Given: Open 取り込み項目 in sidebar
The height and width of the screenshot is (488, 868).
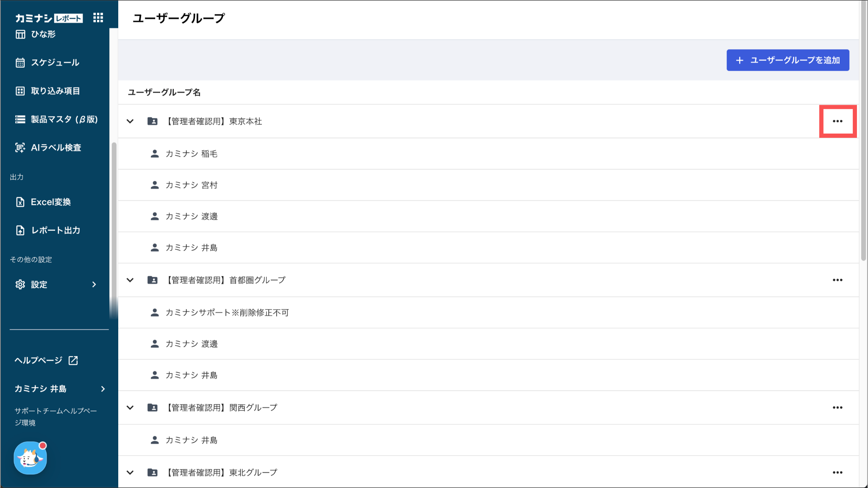Looking at the screenshot, I should (x=55, y=91).
